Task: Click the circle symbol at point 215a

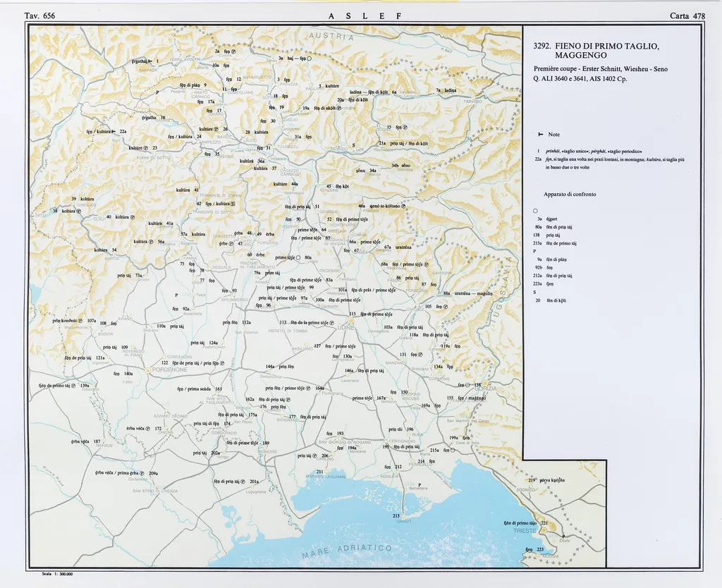Action: pyautogui.click(x=452, y=451)
